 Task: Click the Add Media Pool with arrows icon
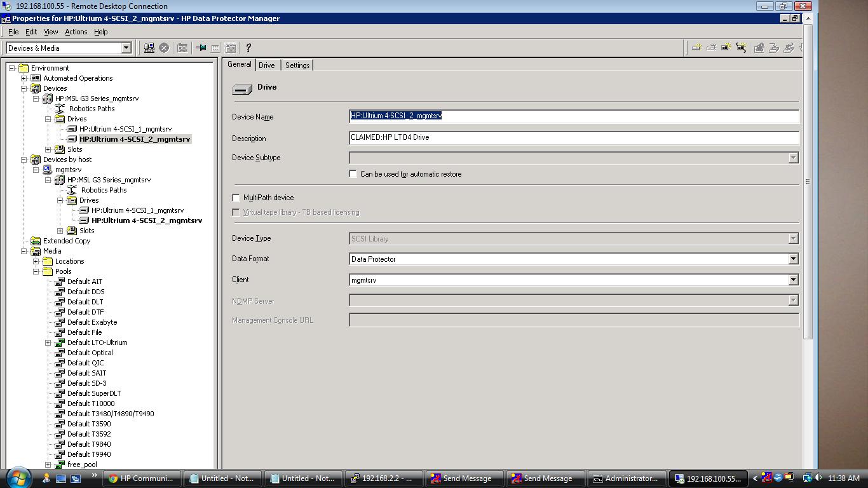[741, 48]
